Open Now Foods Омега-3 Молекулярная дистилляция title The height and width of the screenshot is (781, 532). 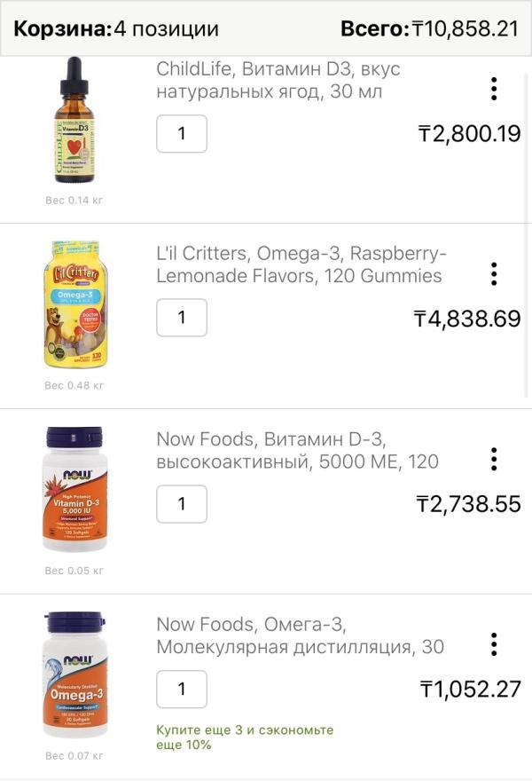point(300,635)
